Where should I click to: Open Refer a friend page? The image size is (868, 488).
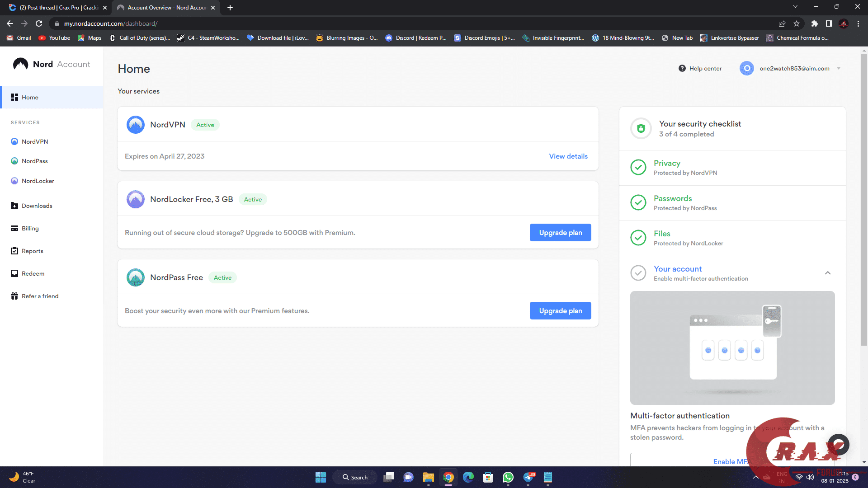[x=35, y=296]
